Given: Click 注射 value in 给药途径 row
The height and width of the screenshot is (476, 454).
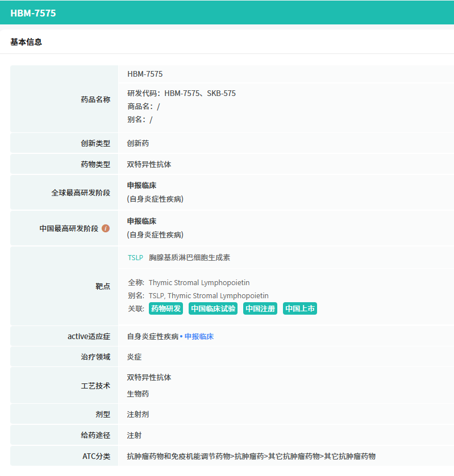Looking at the screenshot, I should [x=134, y=436].
